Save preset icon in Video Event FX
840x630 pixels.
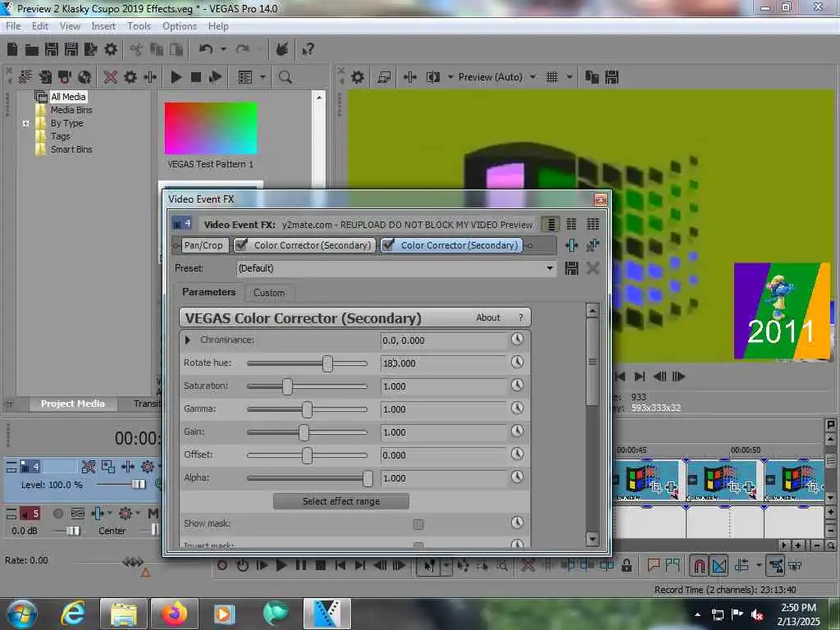pos(572,268)
